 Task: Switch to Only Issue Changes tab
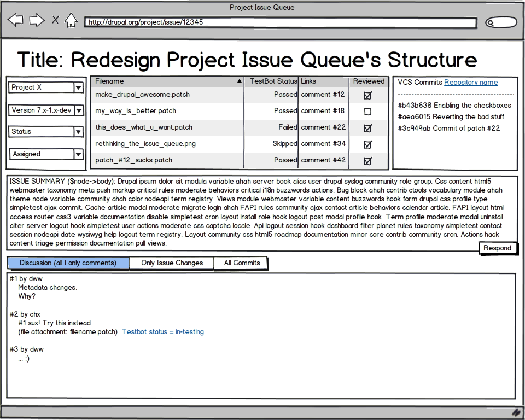(x=172, y=263)
